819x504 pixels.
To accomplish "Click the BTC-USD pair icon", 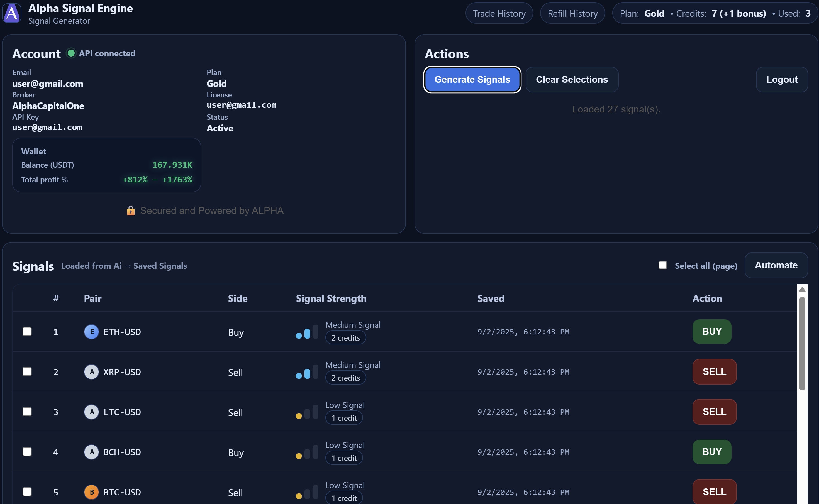I will click(91, 492).
